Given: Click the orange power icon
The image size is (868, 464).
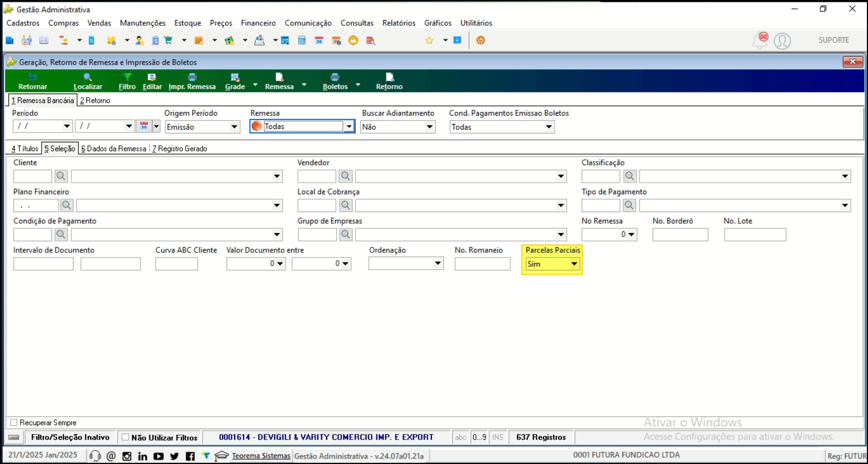Looking at the screenshot, I should (x=480, y=40).
